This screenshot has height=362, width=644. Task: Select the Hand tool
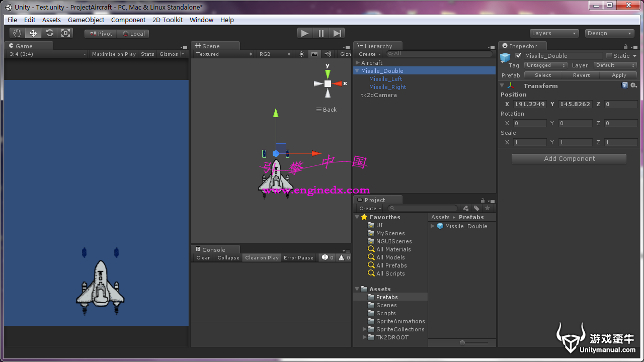(18, 33)
